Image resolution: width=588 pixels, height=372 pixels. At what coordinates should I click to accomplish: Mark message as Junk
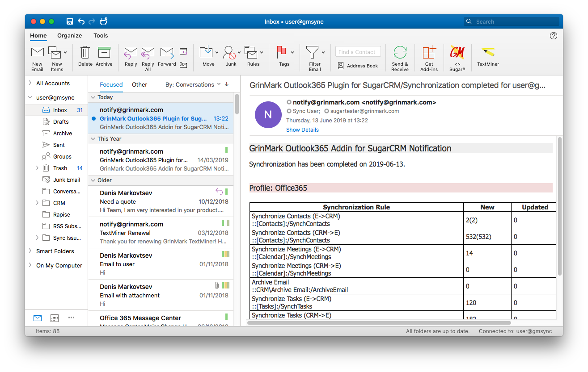pos(229,53)
